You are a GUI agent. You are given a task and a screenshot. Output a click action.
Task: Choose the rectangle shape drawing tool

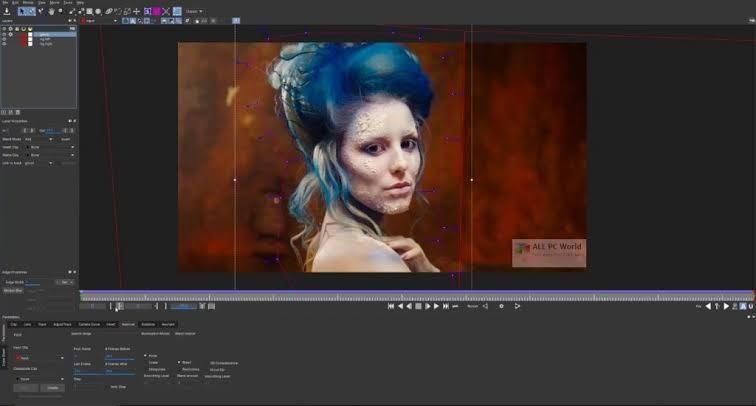90,11
